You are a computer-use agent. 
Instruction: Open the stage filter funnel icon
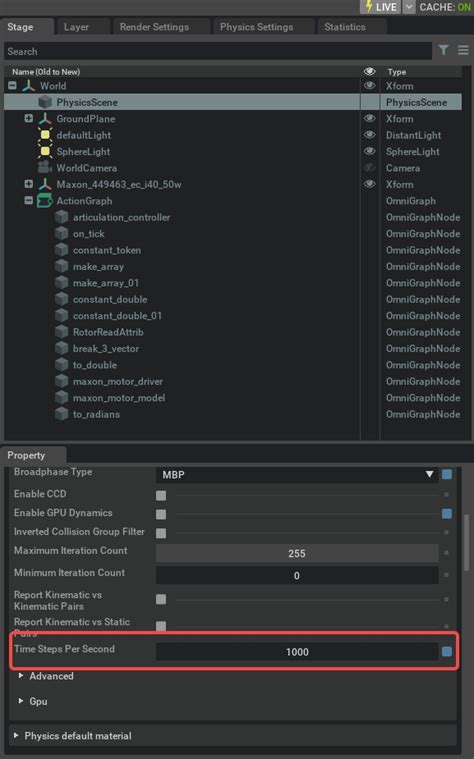click(x=443, y=50)
